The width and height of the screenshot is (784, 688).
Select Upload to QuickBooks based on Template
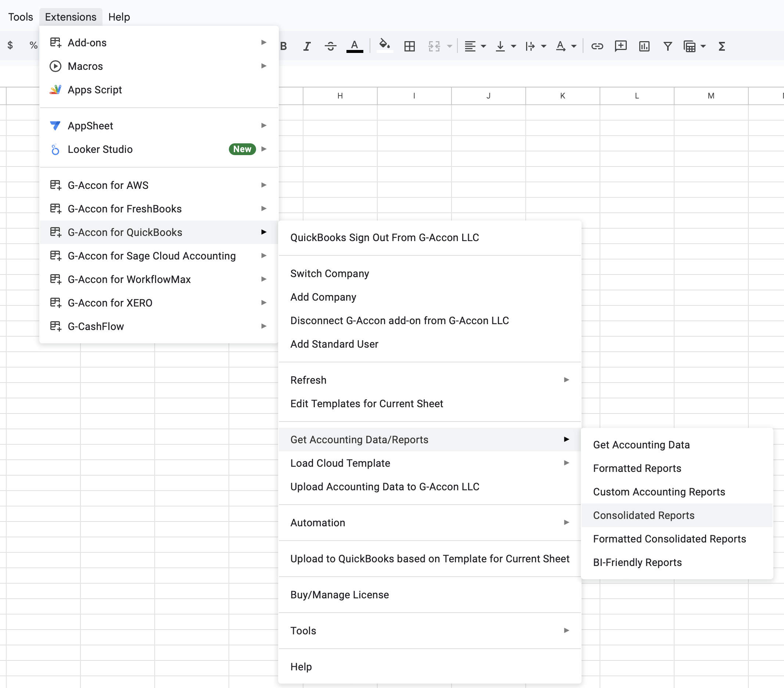[x=429, y=559]
